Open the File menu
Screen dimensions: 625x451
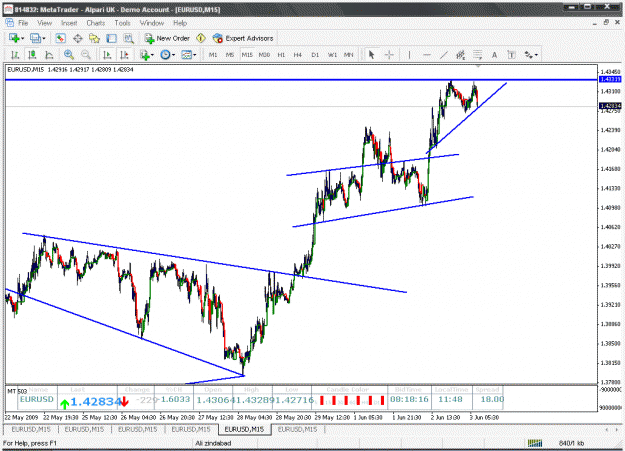23,23
